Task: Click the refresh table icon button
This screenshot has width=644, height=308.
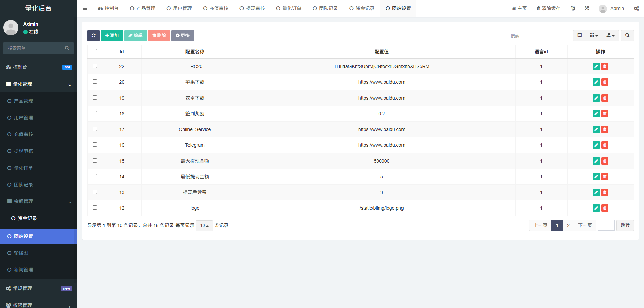Action: coord(93,36)
